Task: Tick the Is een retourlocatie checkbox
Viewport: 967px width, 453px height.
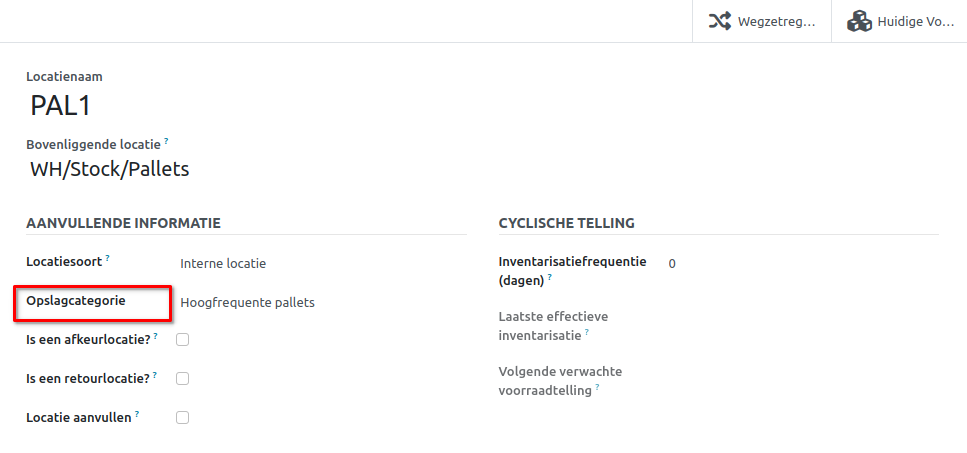Action: 182,379
